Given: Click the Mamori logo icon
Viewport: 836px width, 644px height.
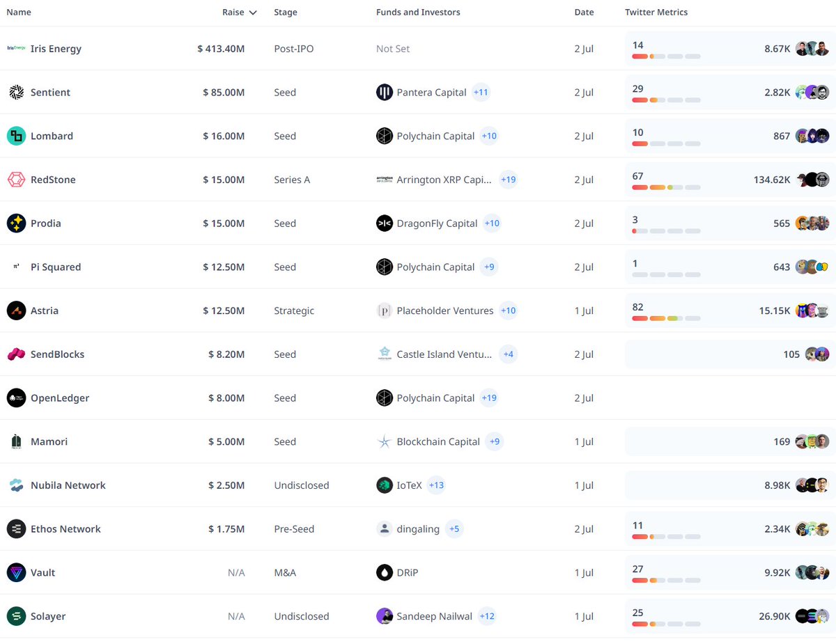Looking at the screenshot, I should coord(16,441).
